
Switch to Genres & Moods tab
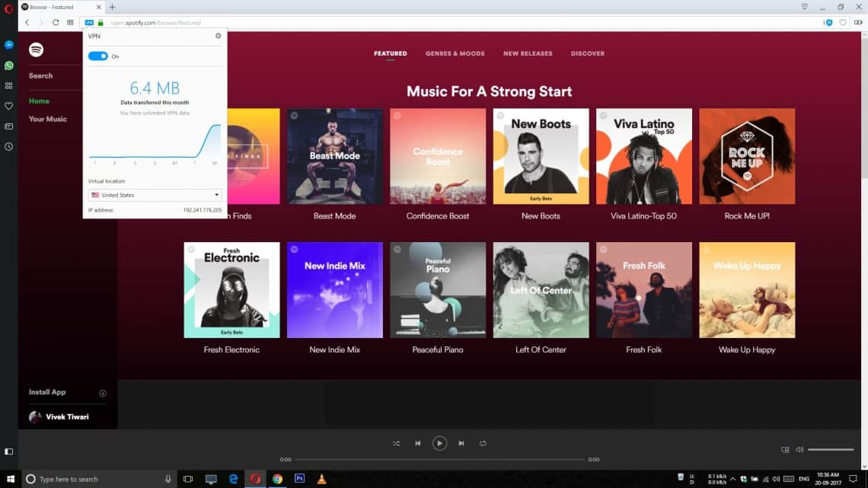click(455, 53)
